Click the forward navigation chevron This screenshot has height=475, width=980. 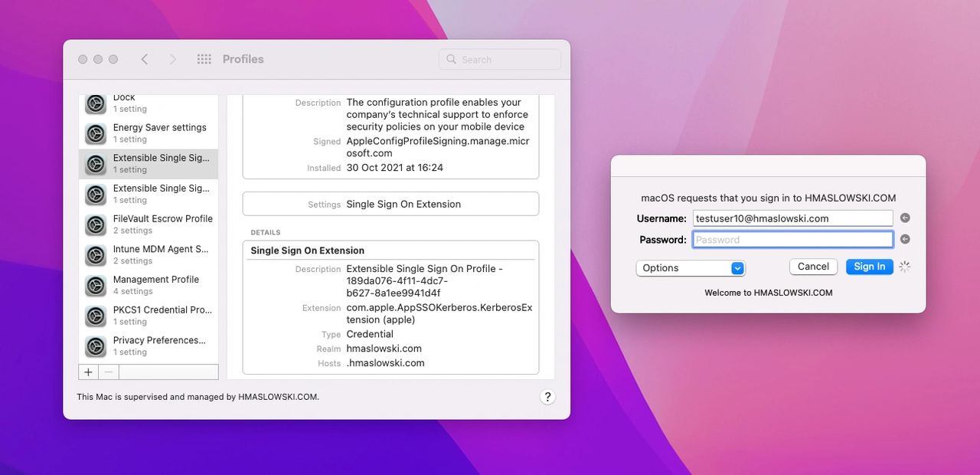pyautogui.click(x=172, y=59)
